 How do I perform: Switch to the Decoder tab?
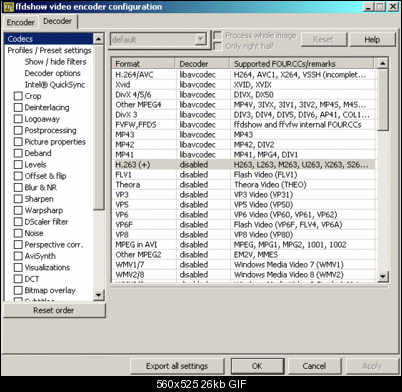coord(57,21)
